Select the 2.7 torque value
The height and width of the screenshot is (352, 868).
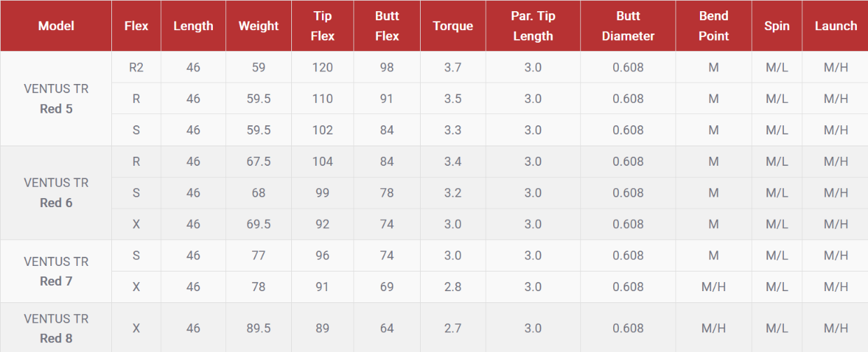pos(452,328)
